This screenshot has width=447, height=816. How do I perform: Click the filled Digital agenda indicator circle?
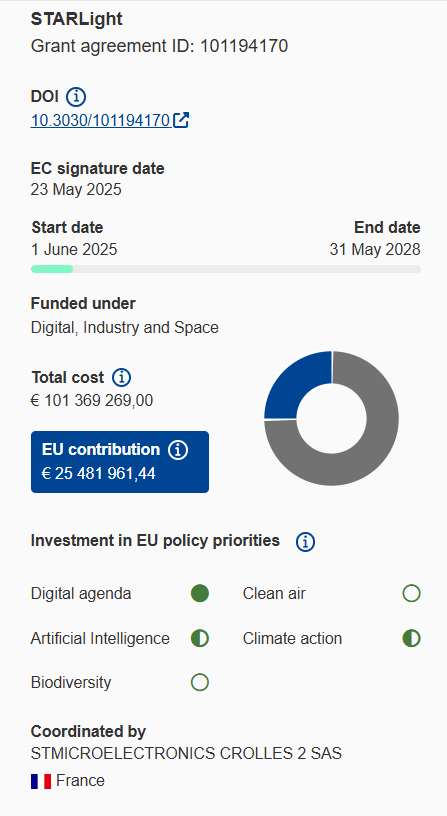tap(200, 593)
